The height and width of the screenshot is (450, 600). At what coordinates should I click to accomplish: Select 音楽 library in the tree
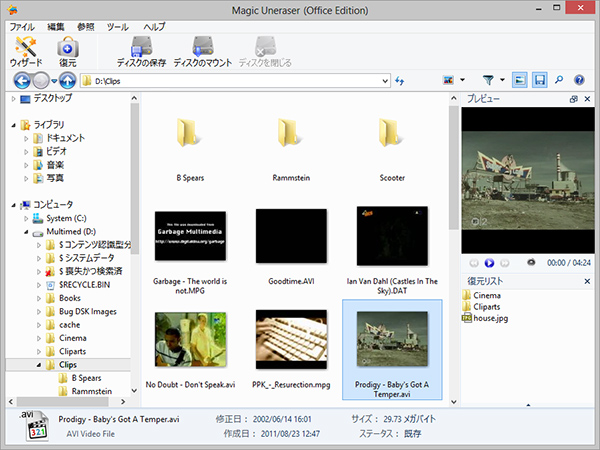[55, 165]
